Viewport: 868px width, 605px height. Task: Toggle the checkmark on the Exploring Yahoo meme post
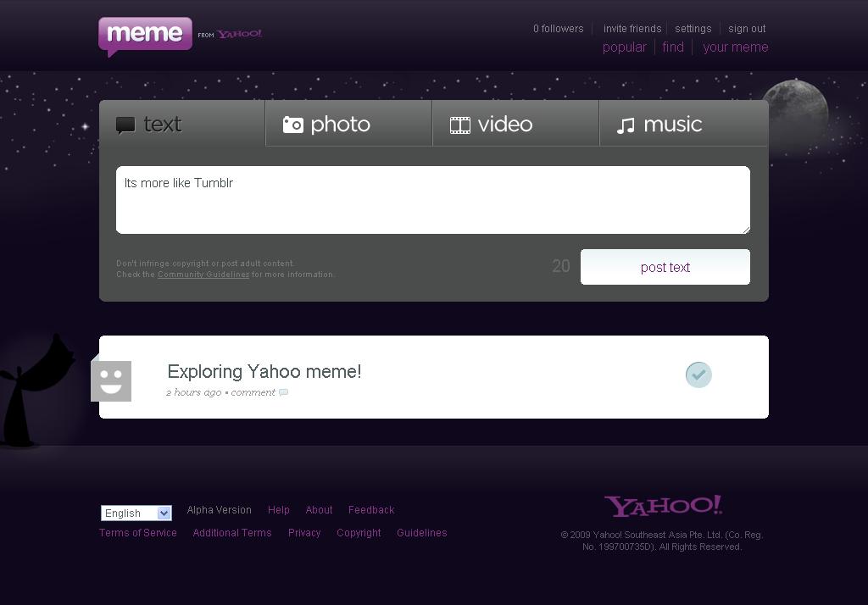coord(698,374)
